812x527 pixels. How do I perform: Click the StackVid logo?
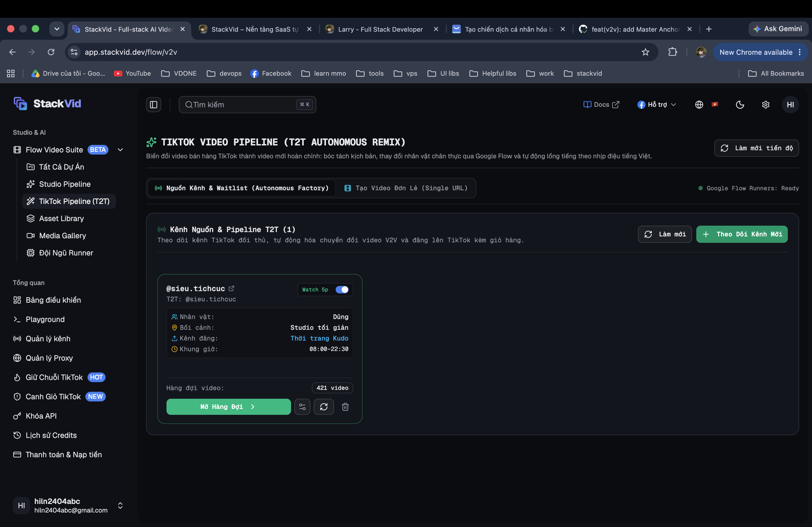pyautogui.click(x=48, y=103)
